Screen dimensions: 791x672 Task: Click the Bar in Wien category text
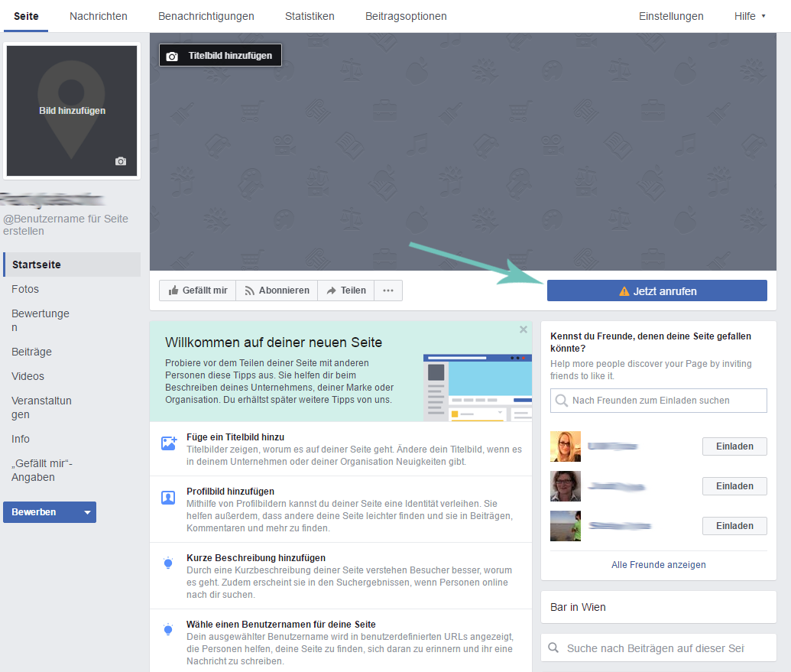(x=578, y=608)
